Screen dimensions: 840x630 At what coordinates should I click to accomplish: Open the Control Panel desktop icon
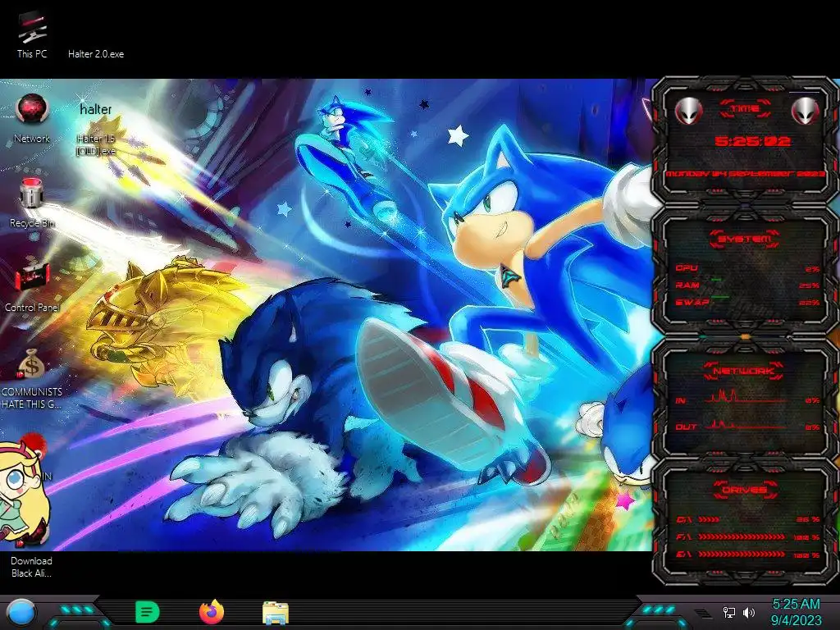pyautogui.click(x=32, y=287)
